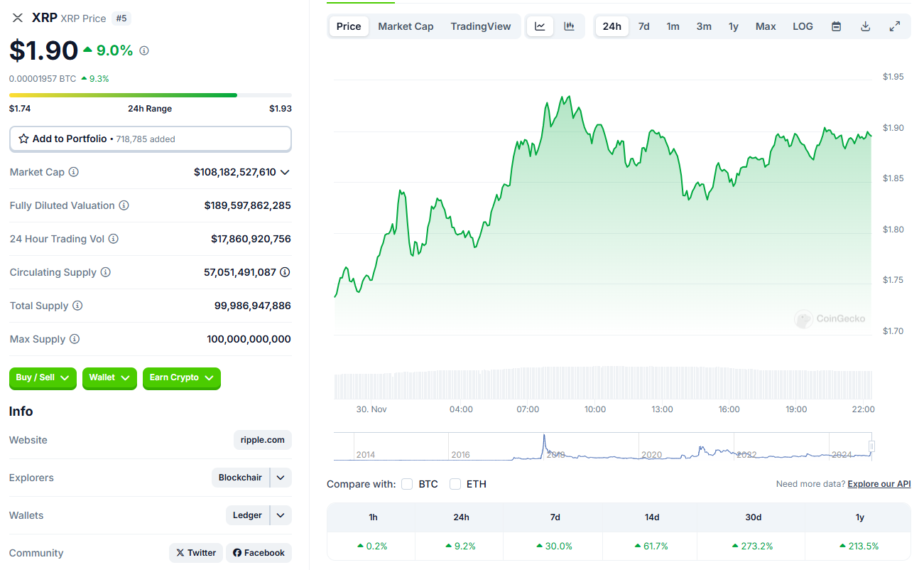Open Wallet dropdown
Viewport: 924px width, 570px height.
(109, 378)
